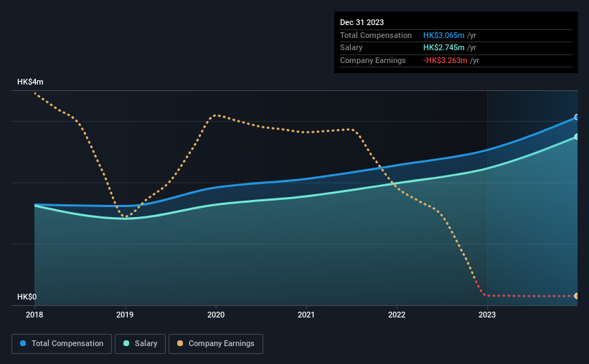
Task: Click the 2018 x-axis label
Action: tap(34, 315)
